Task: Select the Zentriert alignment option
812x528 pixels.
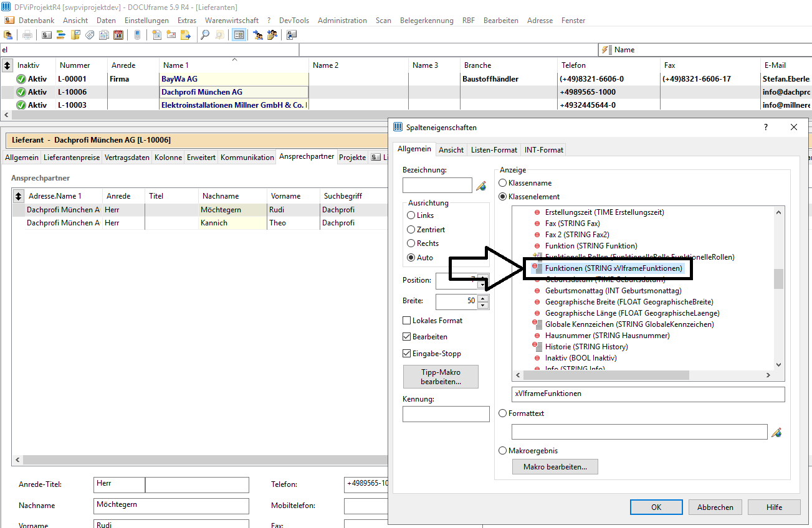Action: coord(411,230)
